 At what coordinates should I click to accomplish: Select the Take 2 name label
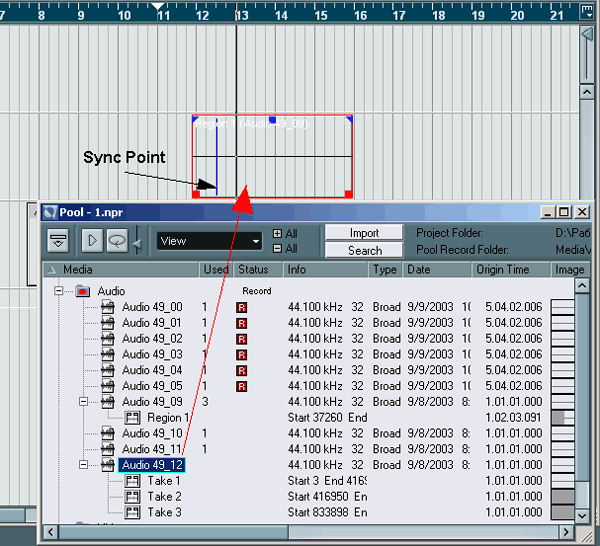165,497
